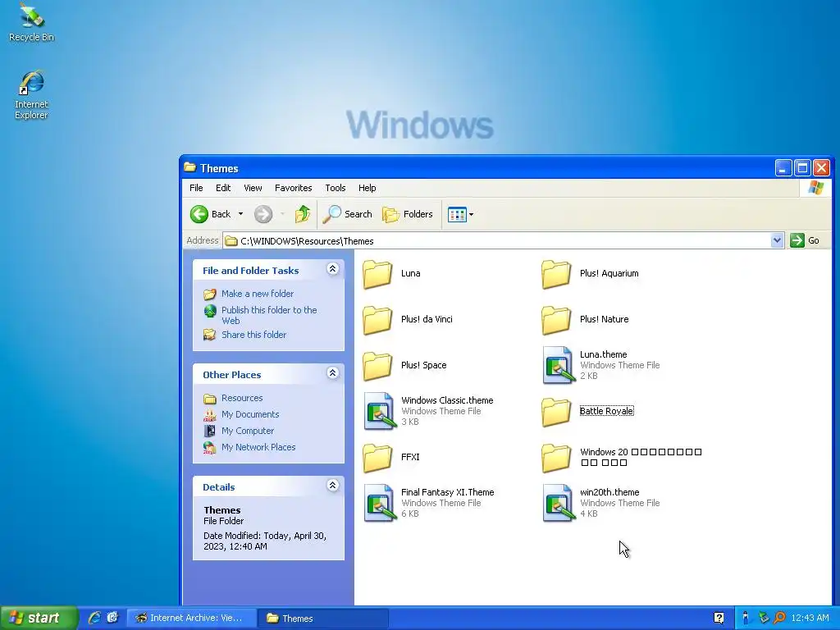Go up one folder level icon
Screen dimensions: 840x630
(x=303, y=214)
